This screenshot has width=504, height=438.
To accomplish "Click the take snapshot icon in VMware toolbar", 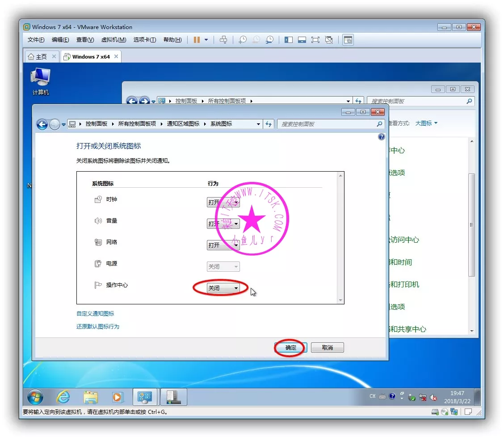I will click(243, 40).
